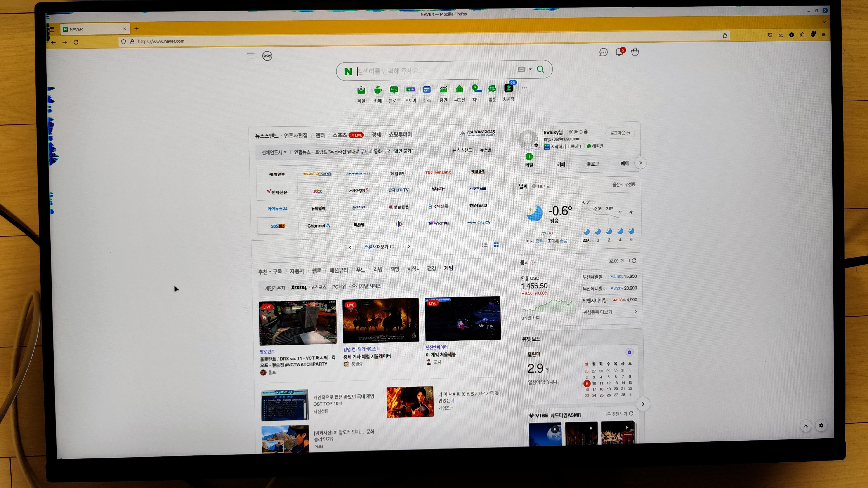868x488 pixels.
Task: Open the 블로그 shortcut icon
Action: pos(394,90)
